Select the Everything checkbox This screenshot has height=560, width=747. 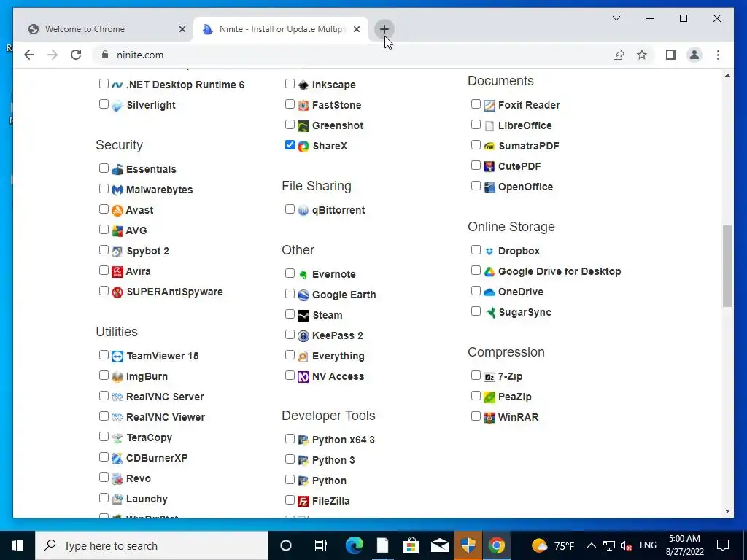290,355
